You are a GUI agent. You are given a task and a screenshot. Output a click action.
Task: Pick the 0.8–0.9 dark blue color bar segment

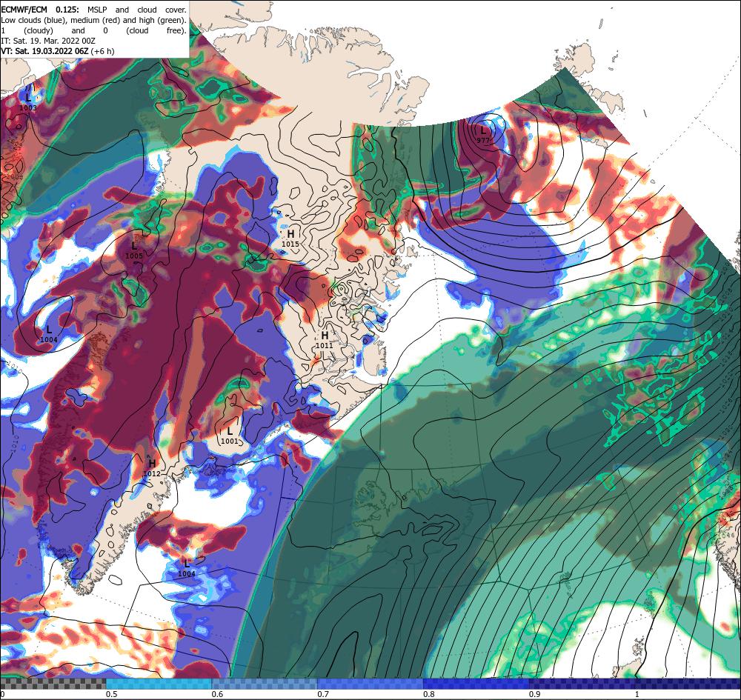476,684
